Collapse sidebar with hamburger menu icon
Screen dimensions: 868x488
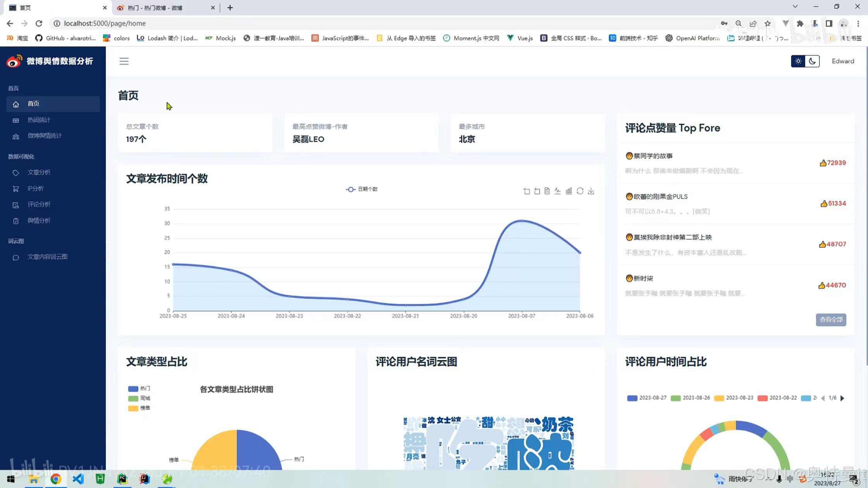(124, 61)
